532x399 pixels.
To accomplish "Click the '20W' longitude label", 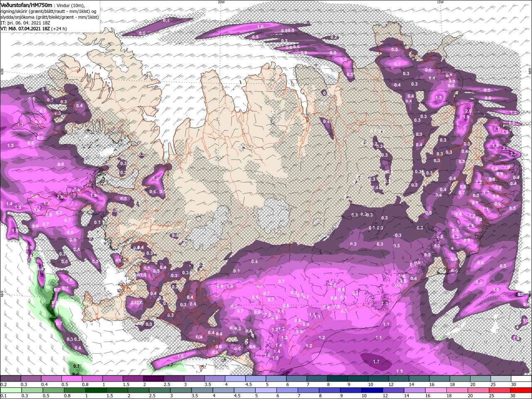I will pyautogui.click(x=221, y=2).
